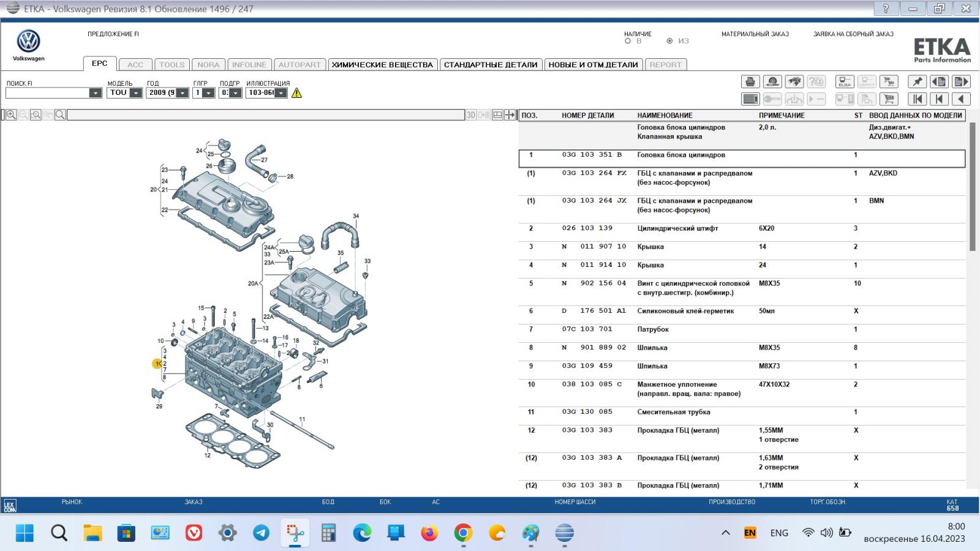Open the НОВЫЕ И ОТМ.ДЕТАЛИ tab
The height and width of the screenshot is (551, 980).
593,64
